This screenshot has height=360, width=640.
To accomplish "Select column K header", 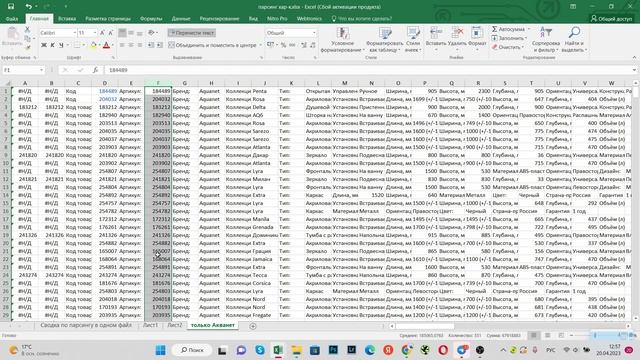I will click(291, 83).
